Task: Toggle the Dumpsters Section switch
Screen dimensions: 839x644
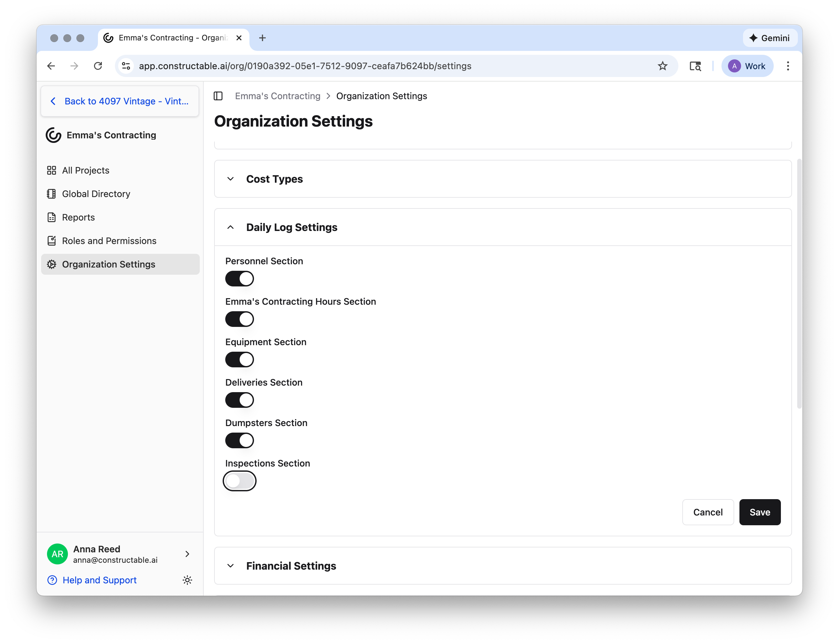Action: click(x=239, y=440)
